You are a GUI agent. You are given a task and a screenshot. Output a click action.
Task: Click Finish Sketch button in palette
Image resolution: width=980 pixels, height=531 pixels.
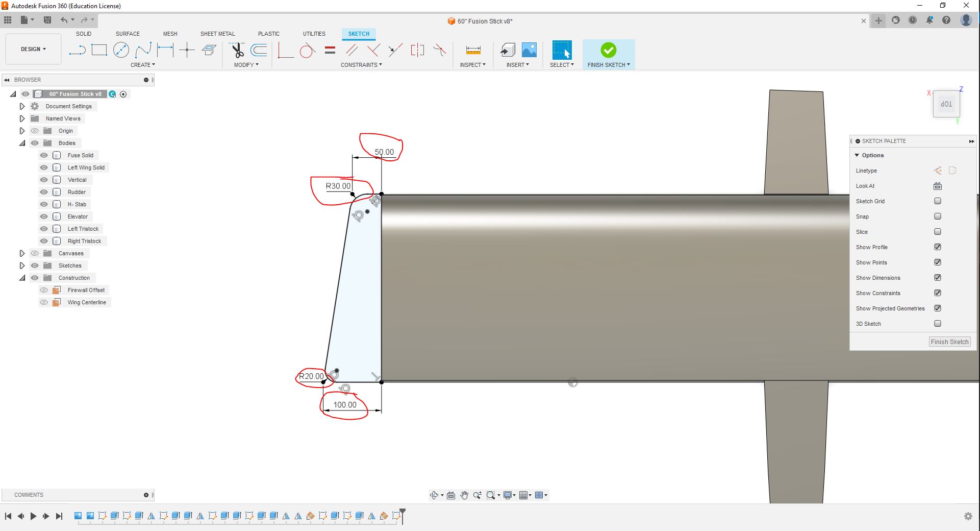[x=949, y=342]
